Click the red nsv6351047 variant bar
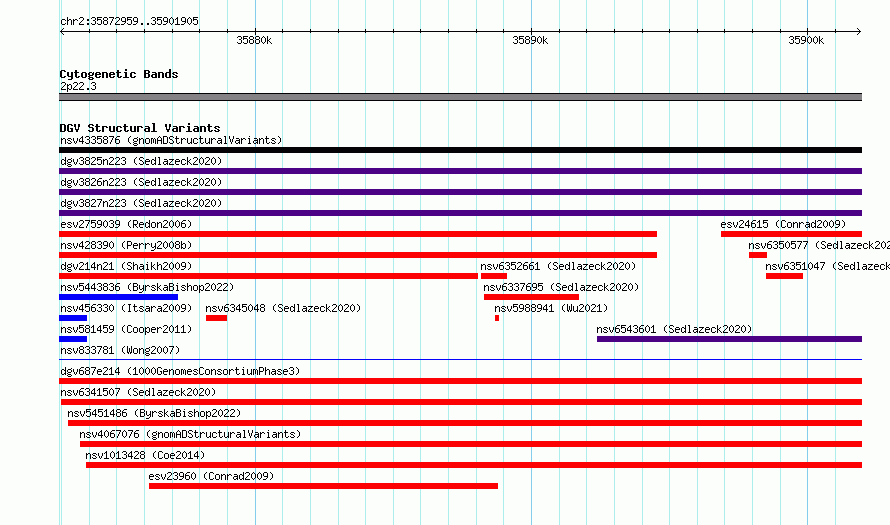Image resolution: width=890 pixels, height=525 pixels. (784, 276)
